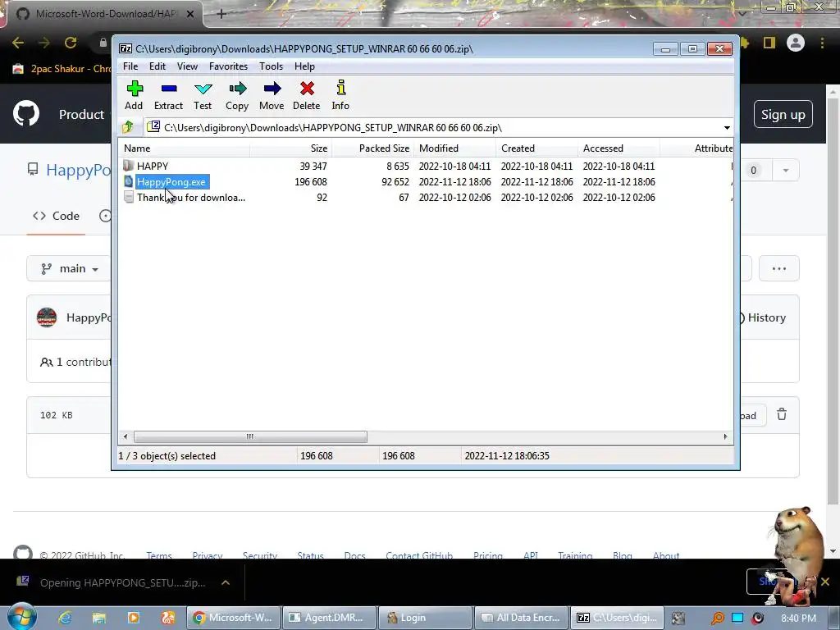Switch to the Chrome taskbar window

(x=233, y=618)
